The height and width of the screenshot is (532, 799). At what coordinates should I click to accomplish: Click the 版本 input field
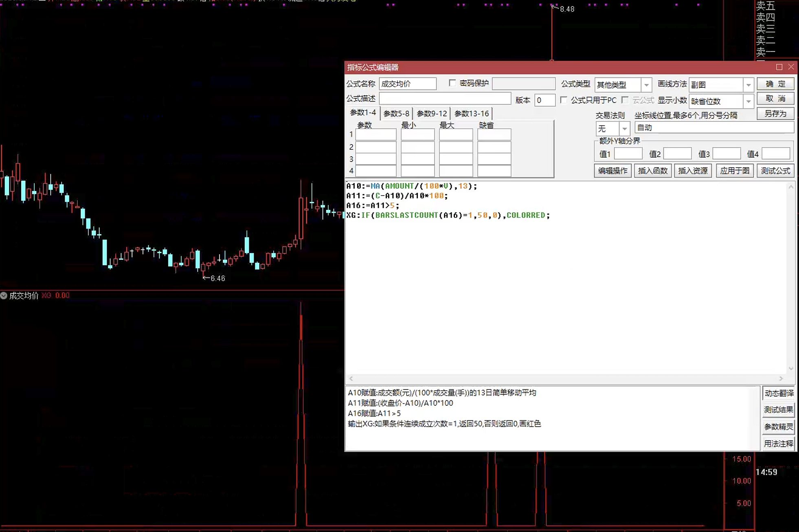point(545,100)
